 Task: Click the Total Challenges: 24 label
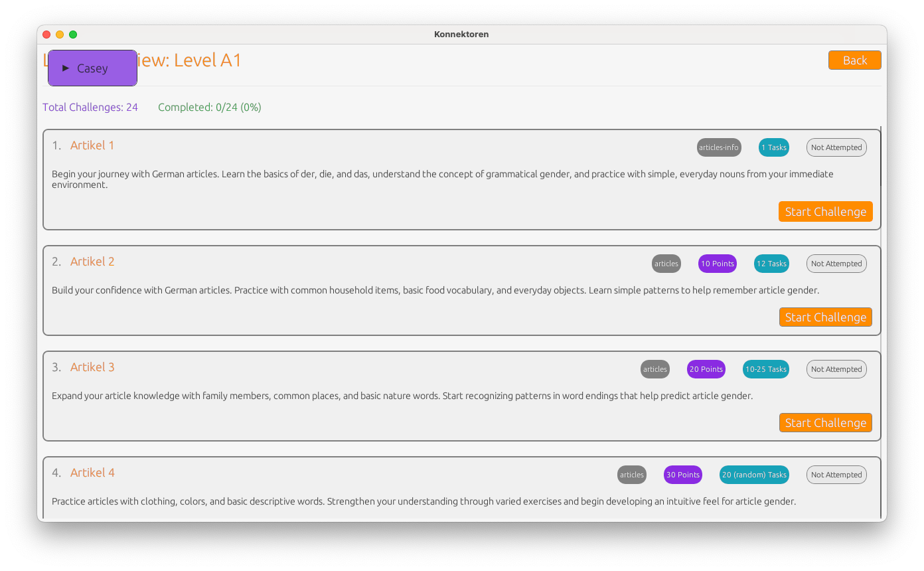point(90,108)
